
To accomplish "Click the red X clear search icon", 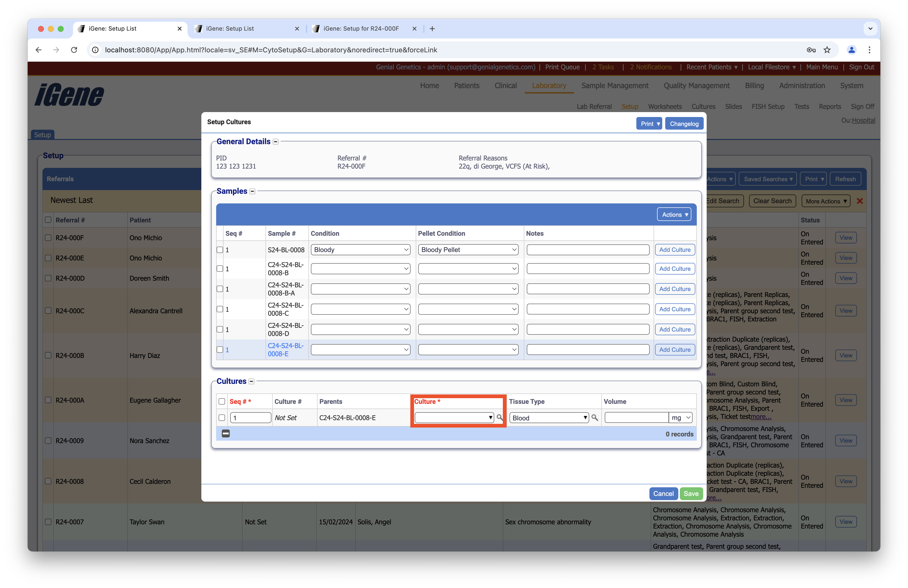I will pos(860,201).
